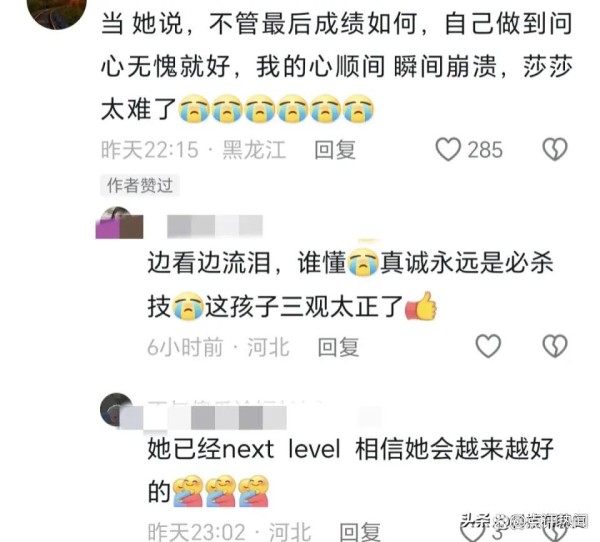Like the comment with 285 likes
600x542 pixels.
pyautogui.click(x=448, y=149)
